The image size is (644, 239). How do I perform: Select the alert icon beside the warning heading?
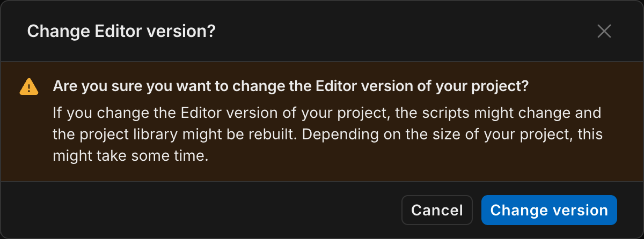pos(28,87)
